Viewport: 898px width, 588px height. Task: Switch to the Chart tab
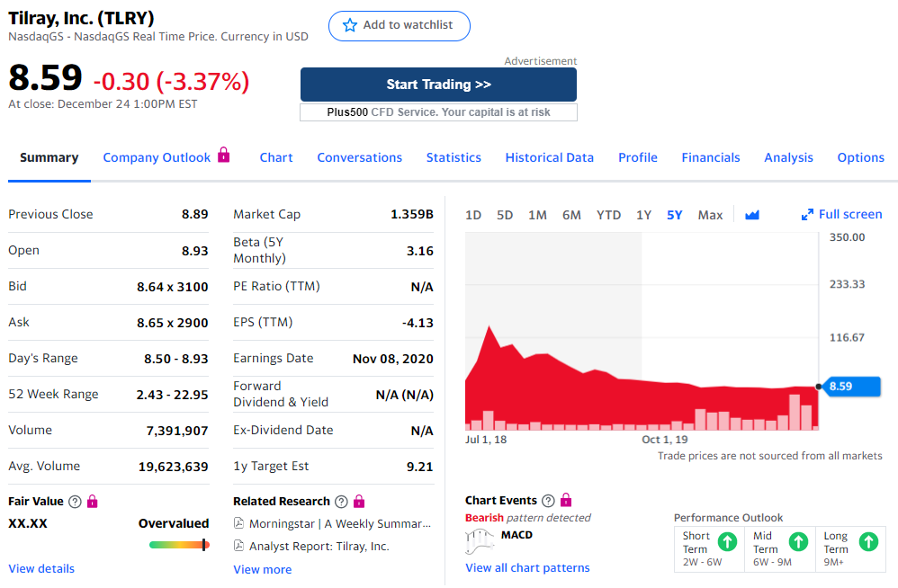pyautogui.click(x=276, y=157)
